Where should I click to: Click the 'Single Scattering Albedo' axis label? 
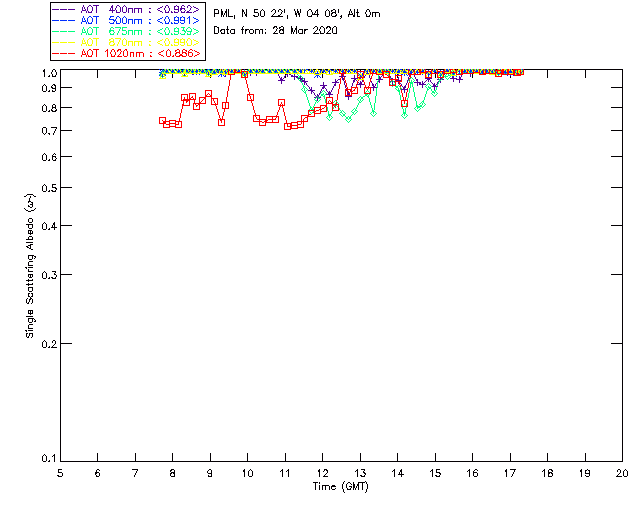30,266
